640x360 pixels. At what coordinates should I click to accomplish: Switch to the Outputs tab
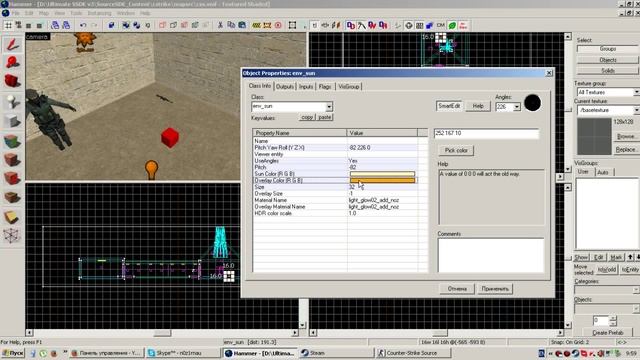[x=284, y=87]
